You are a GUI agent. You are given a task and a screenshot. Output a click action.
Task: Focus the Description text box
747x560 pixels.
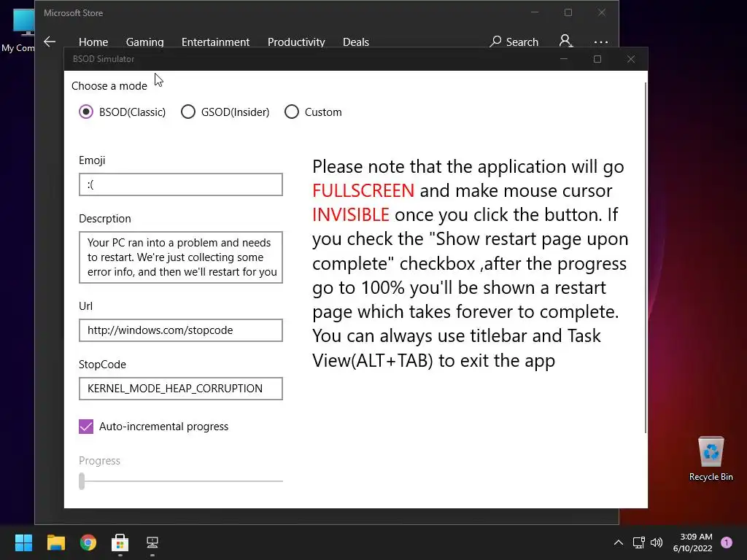(x=181, y=257)
